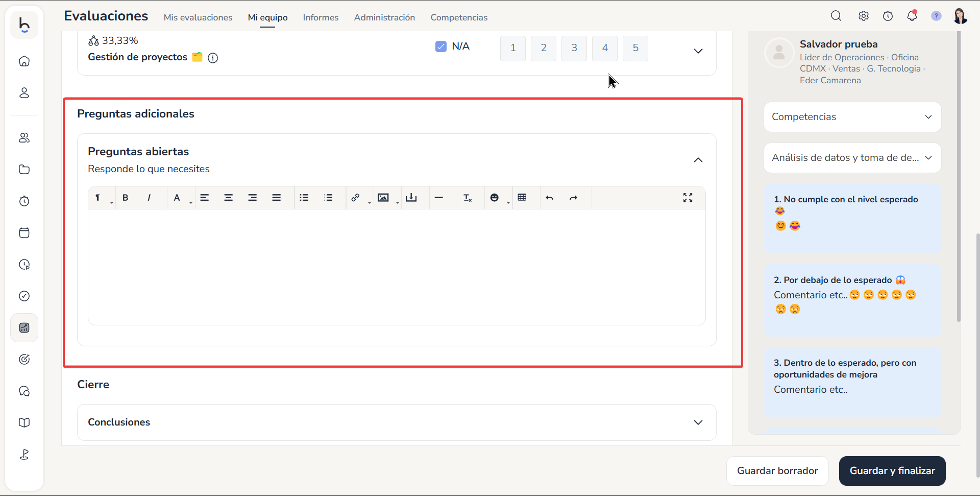
Task: Open the evaluations chart icon in sidebar
Action: point(24,328)
